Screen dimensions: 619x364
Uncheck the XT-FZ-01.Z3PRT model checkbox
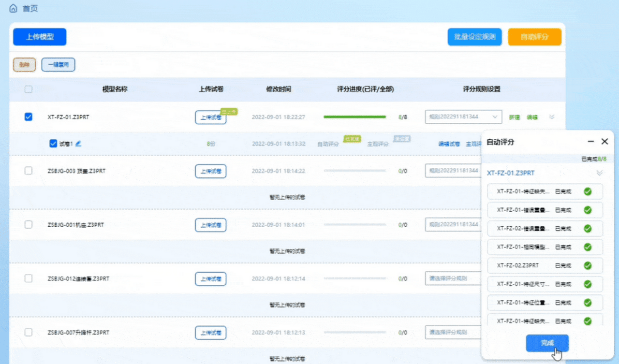[x=29, y=116]
